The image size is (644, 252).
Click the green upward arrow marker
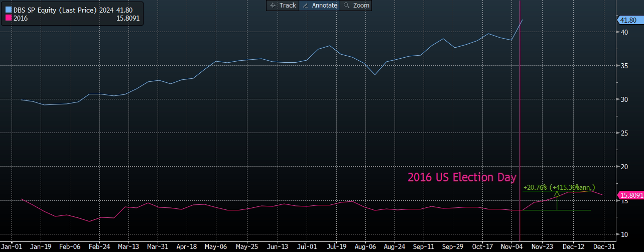(557, 194)
